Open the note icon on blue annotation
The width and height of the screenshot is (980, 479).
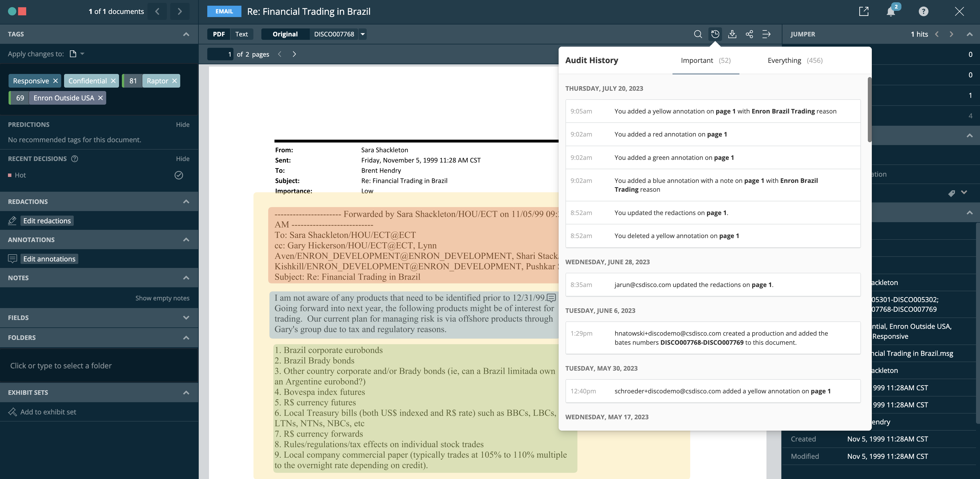551,298
